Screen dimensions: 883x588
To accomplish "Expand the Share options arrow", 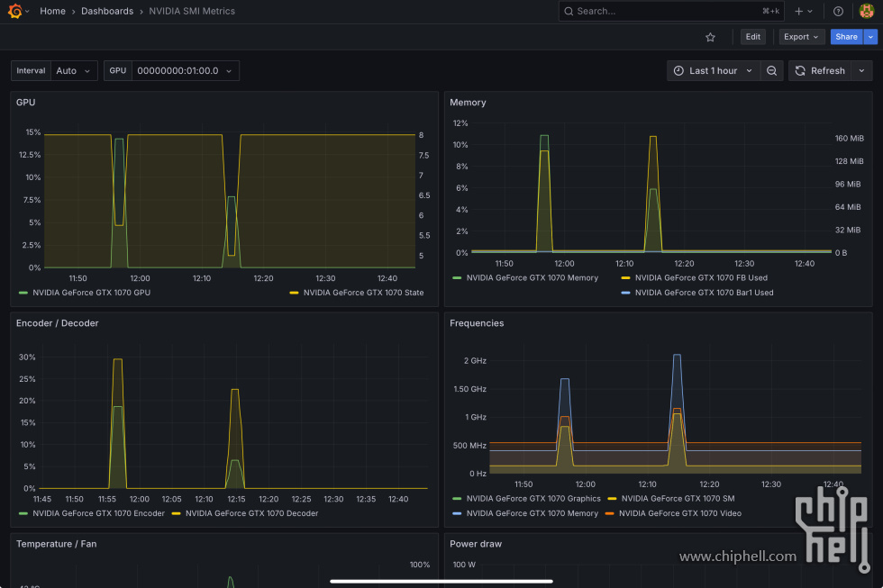I will [x=870, y=37].
